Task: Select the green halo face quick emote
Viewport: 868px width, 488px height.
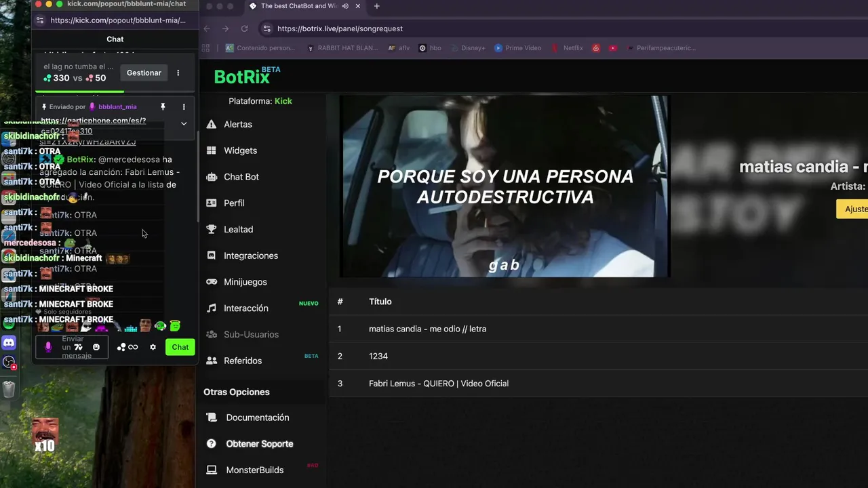Action: [175, 326]
